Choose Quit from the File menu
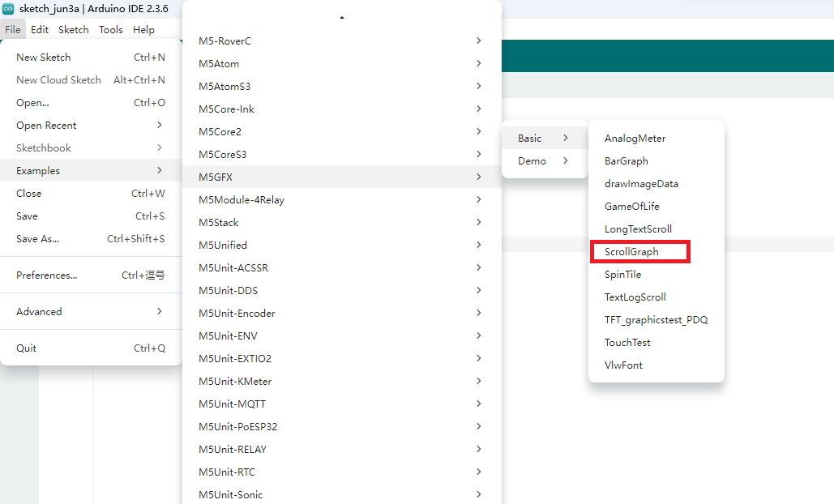This screenshot has width=834, height=504. tap(91, 348)
